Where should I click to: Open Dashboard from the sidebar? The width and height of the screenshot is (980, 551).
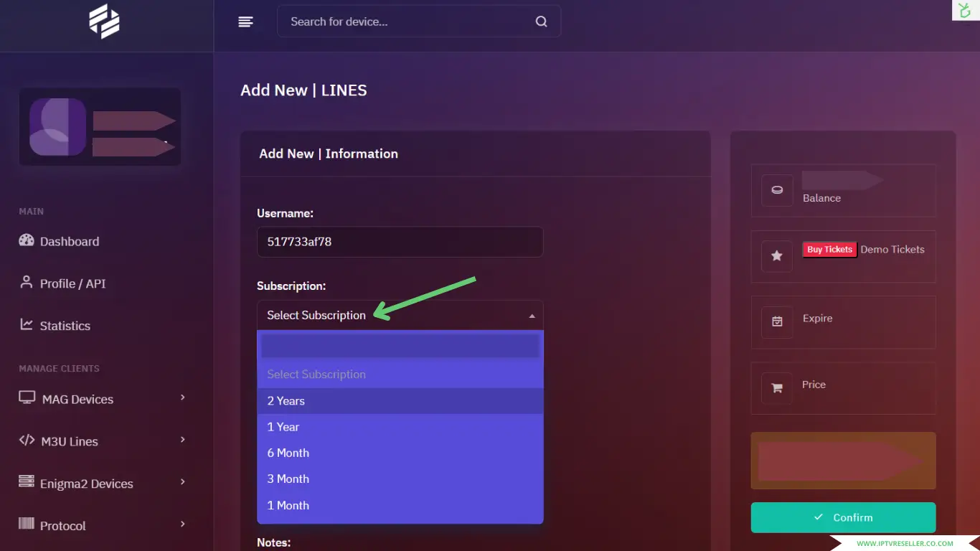69,242
